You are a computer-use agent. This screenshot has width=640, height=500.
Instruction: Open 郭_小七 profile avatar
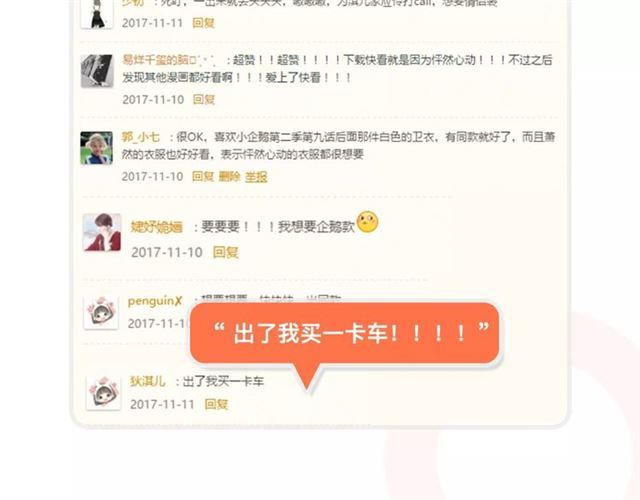click(96, 148)
